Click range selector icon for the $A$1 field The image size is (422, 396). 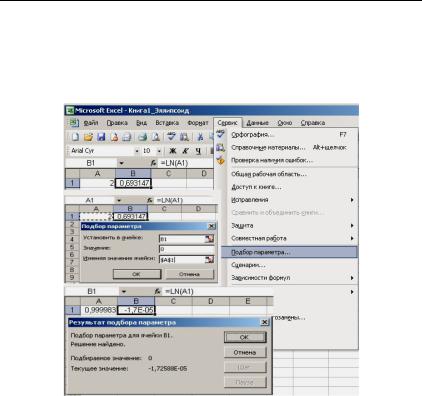coord(209,259)
